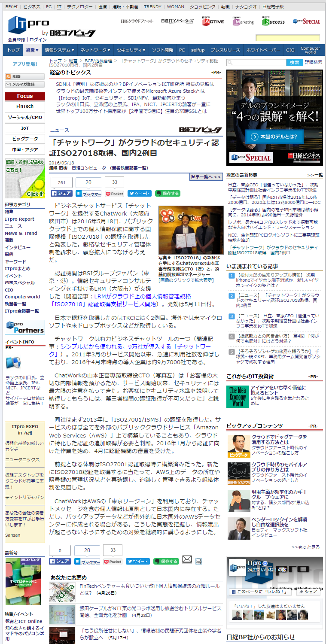
Task: Open the selfup tab
Action: pyautogui.click(x=198, y=50)
